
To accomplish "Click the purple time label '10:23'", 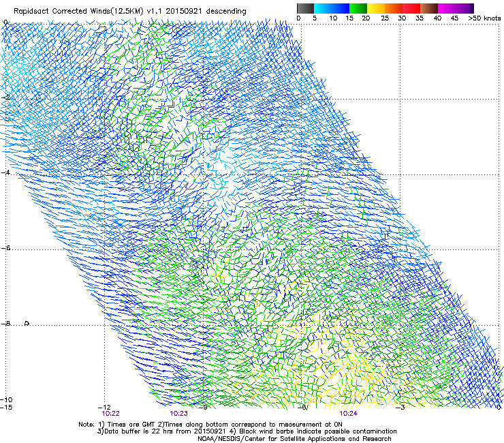I will 178,414.
